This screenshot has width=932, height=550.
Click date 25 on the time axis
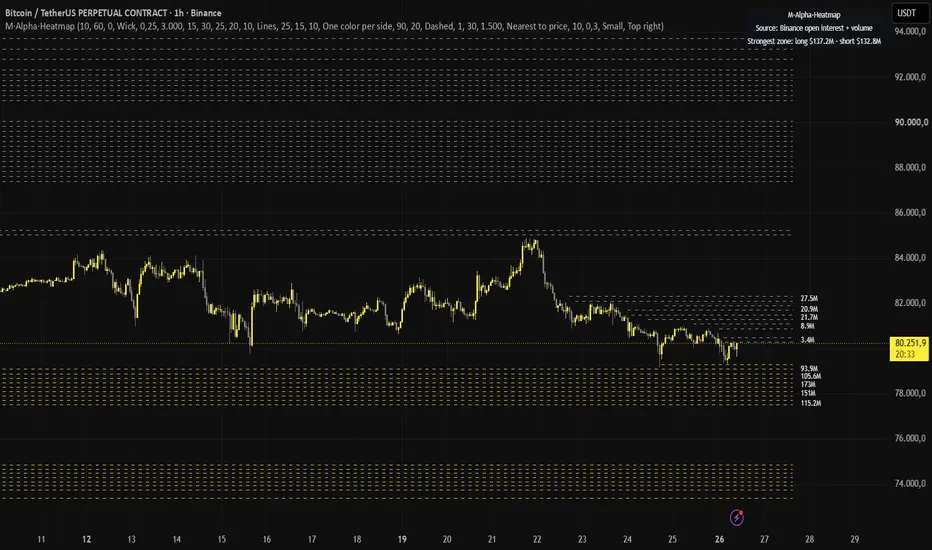tap(672, 539)
